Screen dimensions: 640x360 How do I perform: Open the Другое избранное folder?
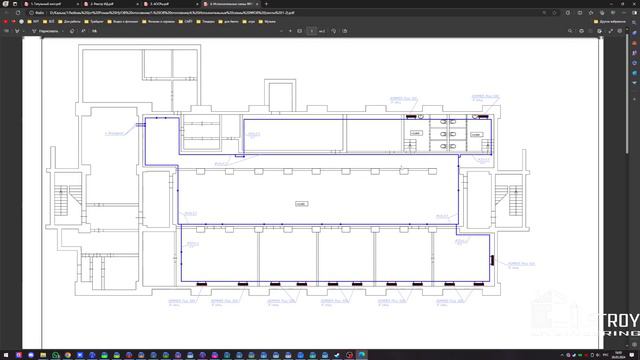pos(610,22)
